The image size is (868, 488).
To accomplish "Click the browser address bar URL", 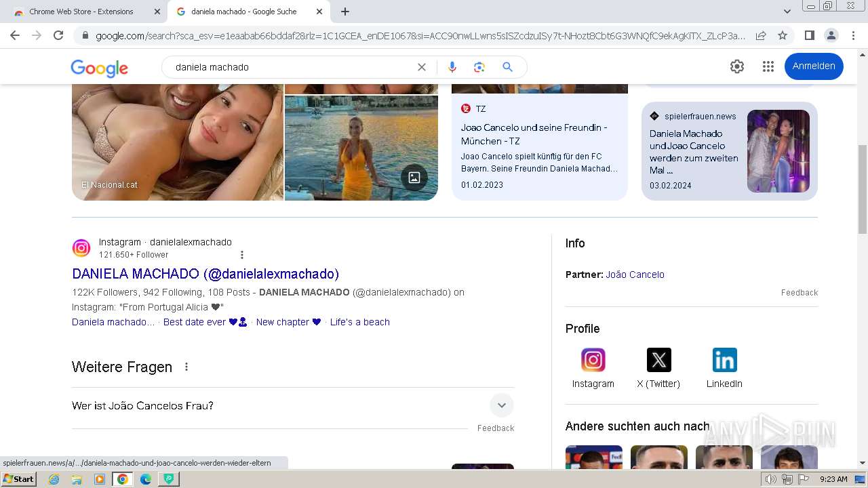I will click(420, 35).
